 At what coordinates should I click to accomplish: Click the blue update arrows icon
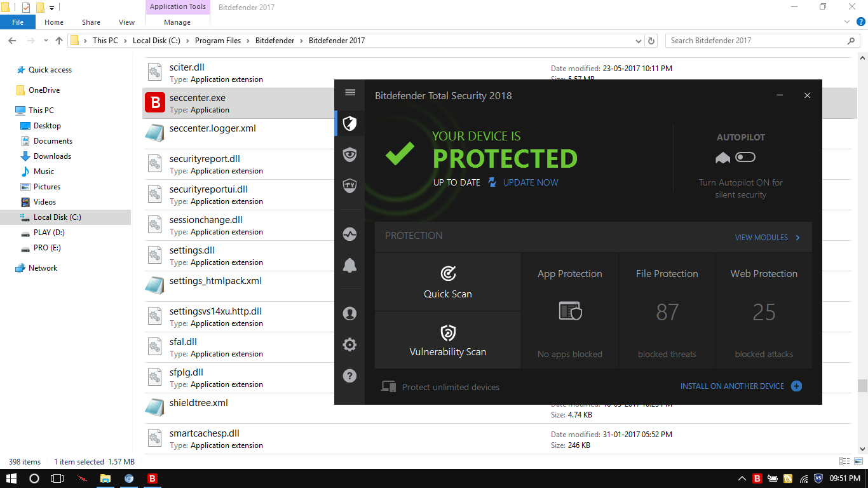[x=492, y=182]
